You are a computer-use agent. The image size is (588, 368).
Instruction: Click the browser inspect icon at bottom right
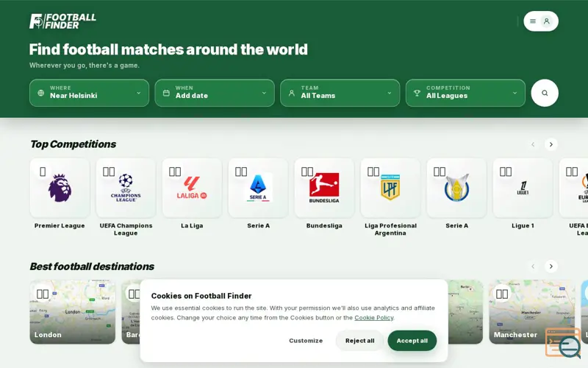[563, 343]
